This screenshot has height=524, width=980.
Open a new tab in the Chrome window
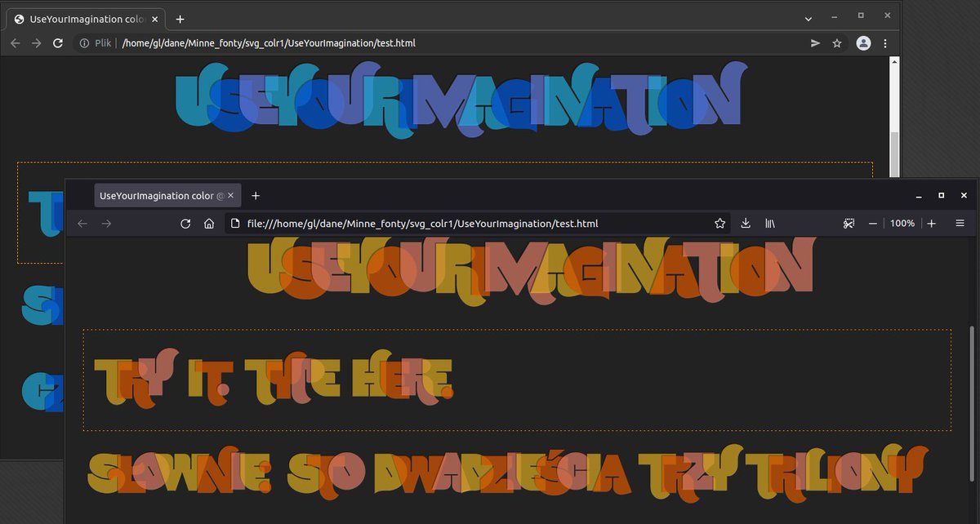point(180,19)
